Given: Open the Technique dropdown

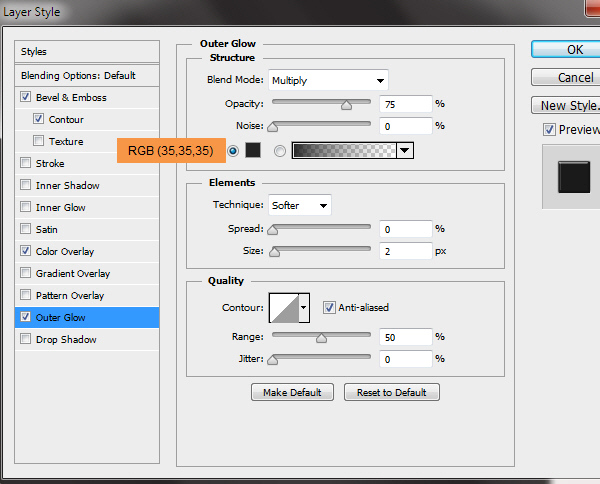Looking at the screenshot, I should click(300, 205).
